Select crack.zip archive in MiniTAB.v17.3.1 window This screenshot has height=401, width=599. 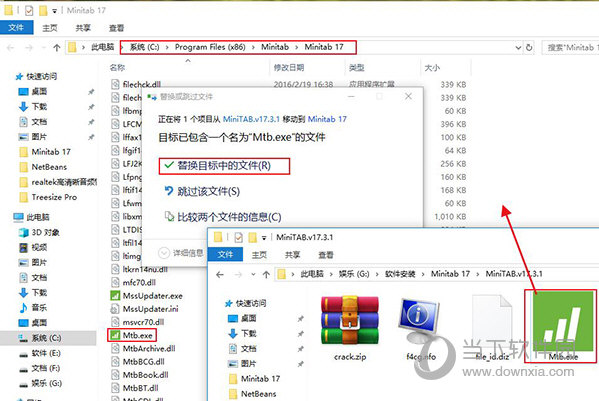tap(350, 328)
